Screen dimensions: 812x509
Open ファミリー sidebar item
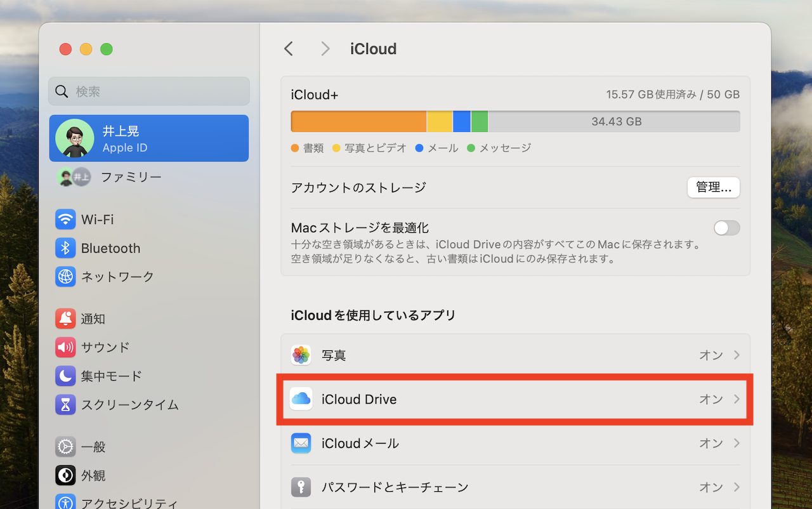tap(149, 177)
